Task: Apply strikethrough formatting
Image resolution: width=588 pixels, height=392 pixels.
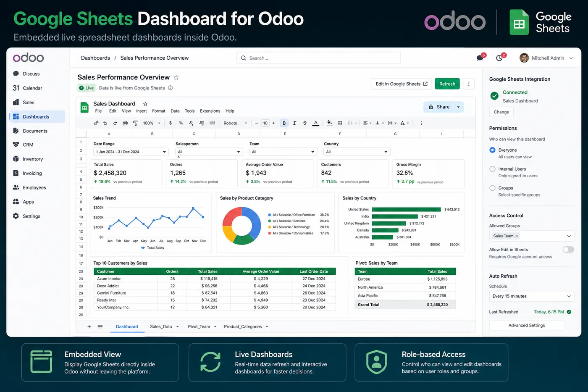Action: pos(305,123)
